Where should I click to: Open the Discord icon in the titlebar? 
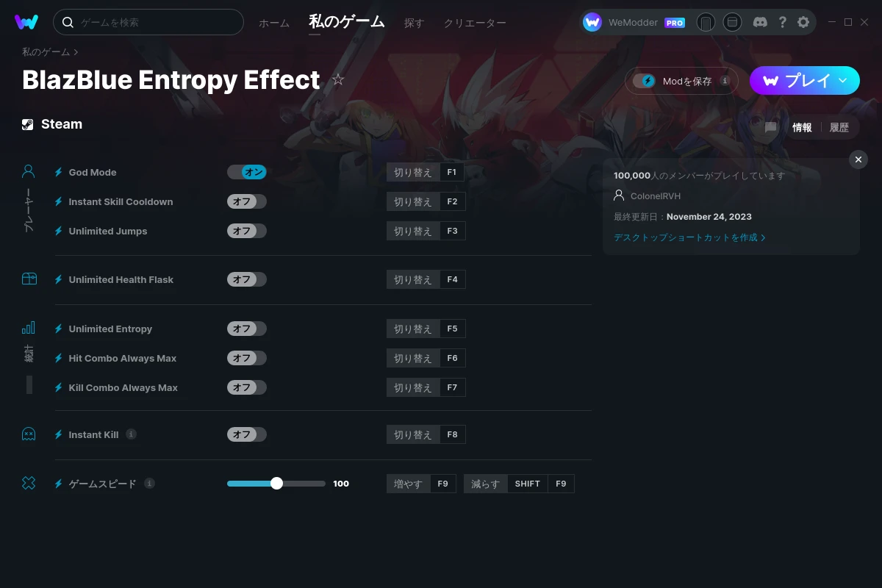click(x=760, y=22)
